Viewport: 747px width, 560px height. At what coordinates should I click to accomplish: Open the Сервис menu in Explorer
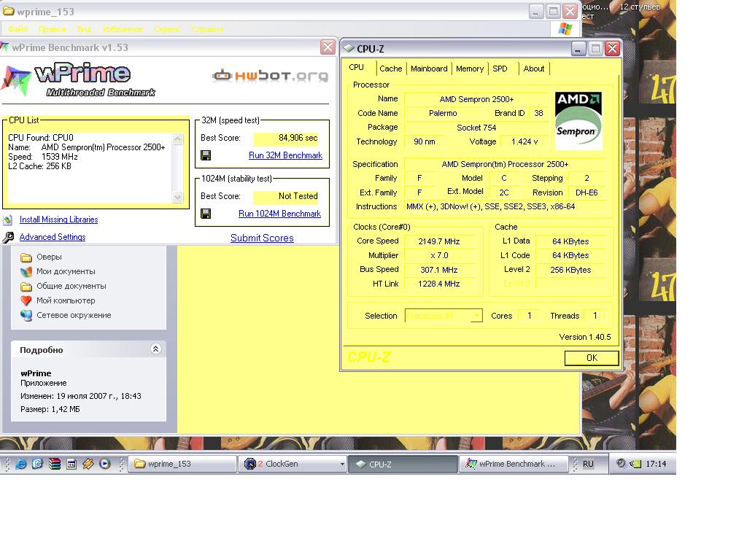[x=167, y=29]
